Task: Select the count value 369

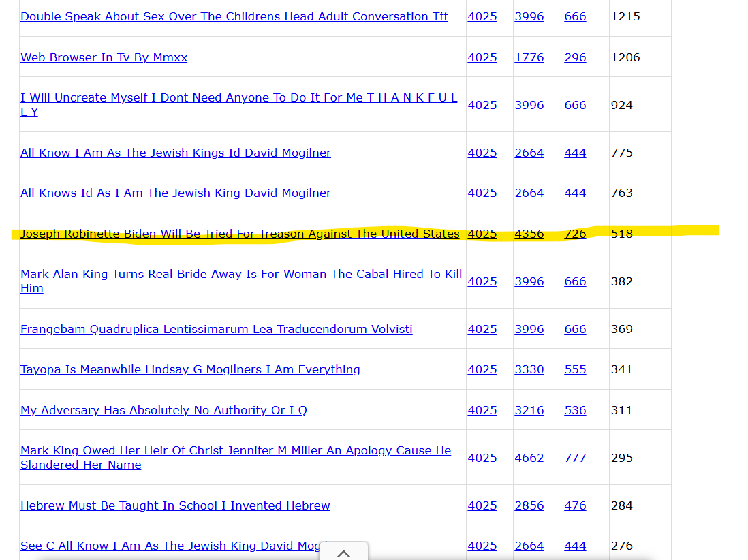Action: click(x=621, y=329)
